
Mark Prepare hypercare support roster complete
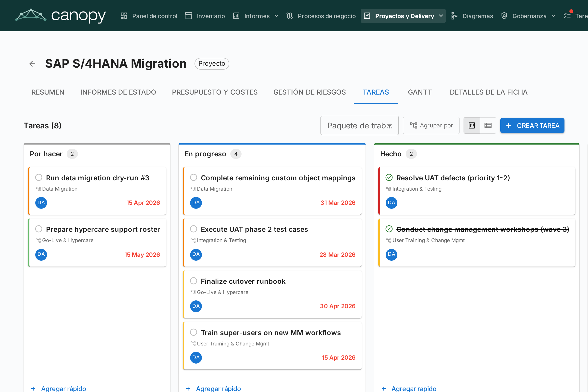39,229
